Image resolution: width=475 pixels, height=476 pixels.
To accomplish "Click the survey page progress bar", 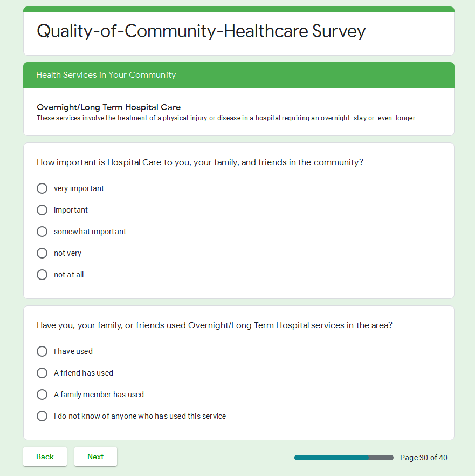I will point(343,458).
